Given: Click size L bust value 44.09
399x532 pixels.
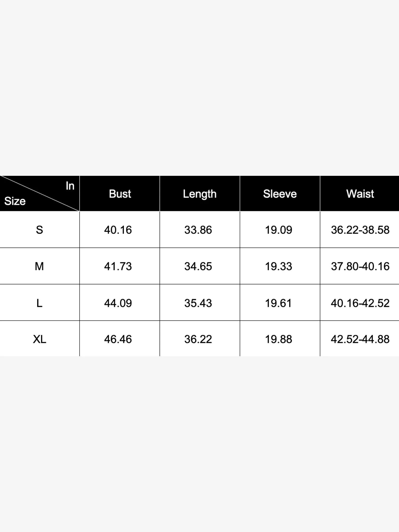Looking at the screenshot, I should 118,303.
